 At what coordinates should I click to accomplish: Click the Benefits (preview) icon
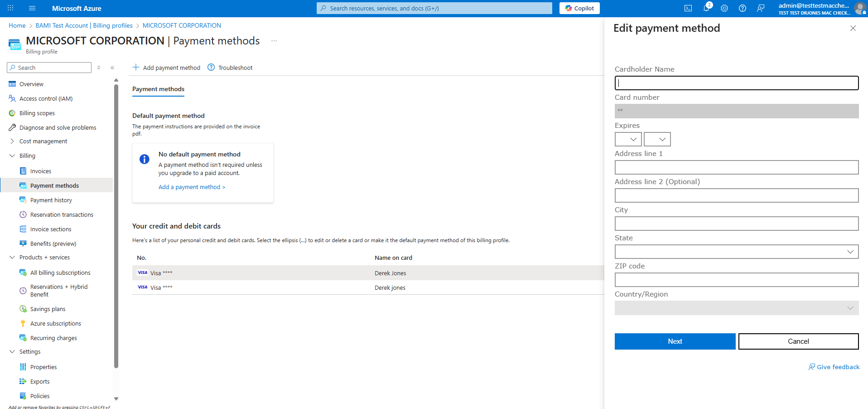23,243
